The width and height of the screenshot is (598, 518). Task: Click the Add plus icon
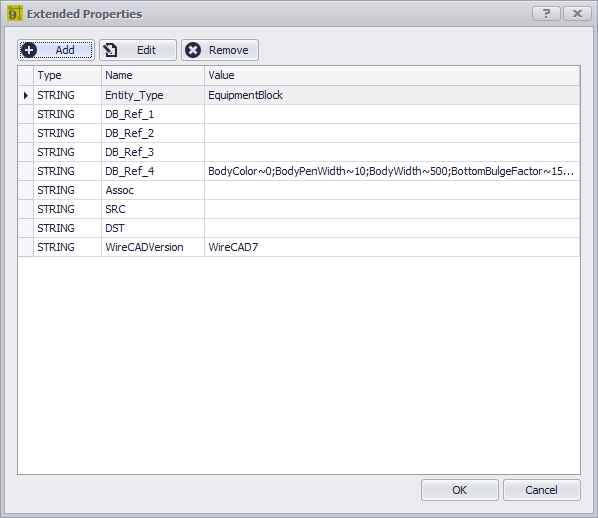pos(29,50)
